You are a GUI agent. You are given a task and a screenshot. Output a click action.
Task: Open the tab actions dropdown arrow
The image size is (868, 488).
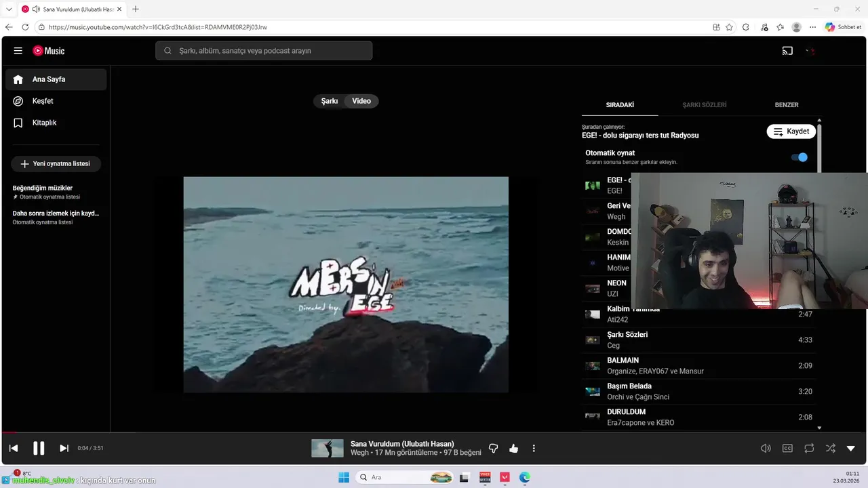9,9
